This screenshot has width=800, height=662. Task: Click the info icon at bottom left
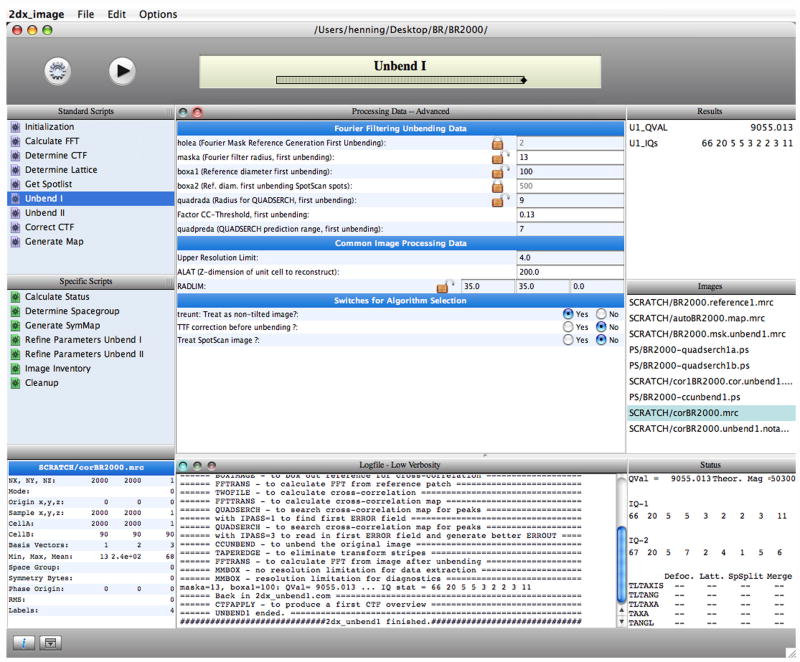click(x=21, y=641)
